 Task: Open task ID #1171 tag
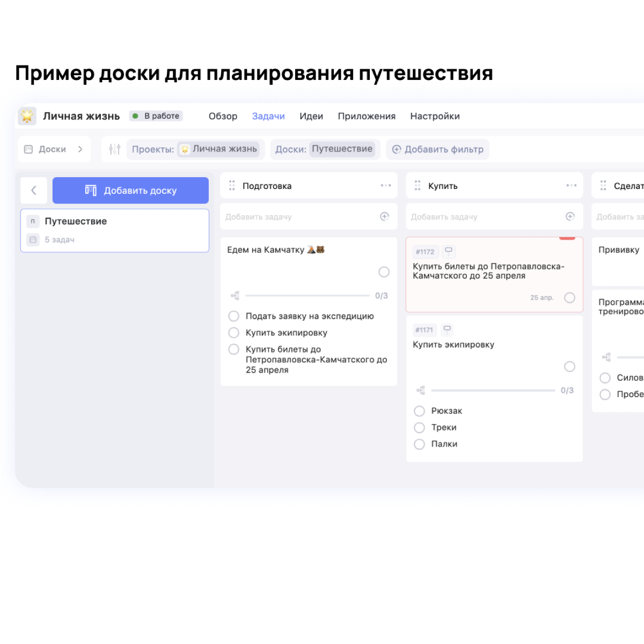click(425, 330)
